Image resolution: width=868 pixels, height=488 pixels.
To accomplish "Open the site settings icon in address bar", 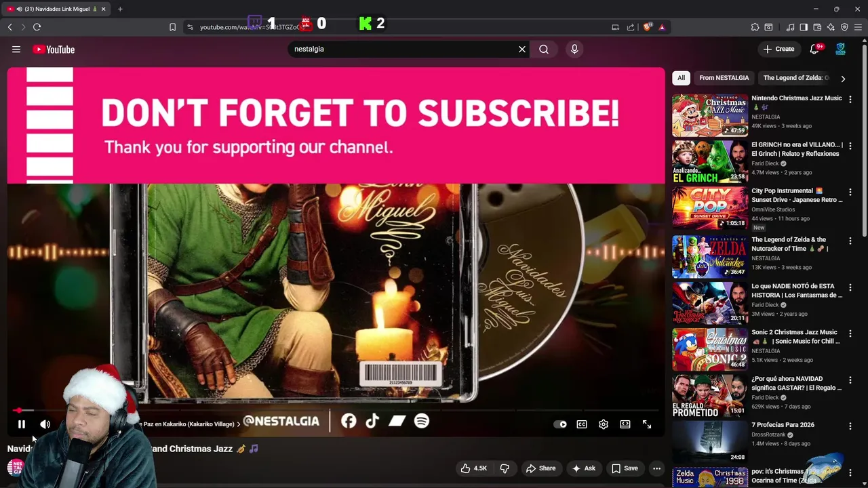I will point(190,27).
